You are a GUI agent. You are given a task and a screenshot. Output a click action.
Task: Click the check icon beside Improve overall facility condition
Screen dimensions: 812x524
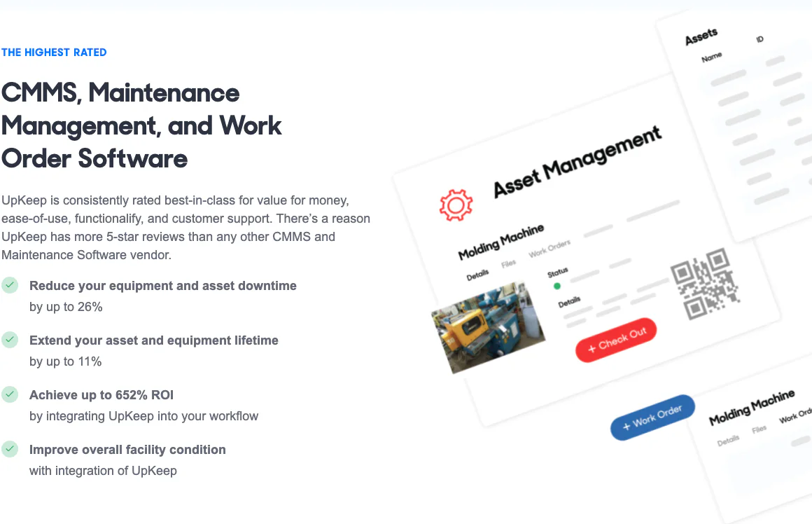click(x=10, y=449)
